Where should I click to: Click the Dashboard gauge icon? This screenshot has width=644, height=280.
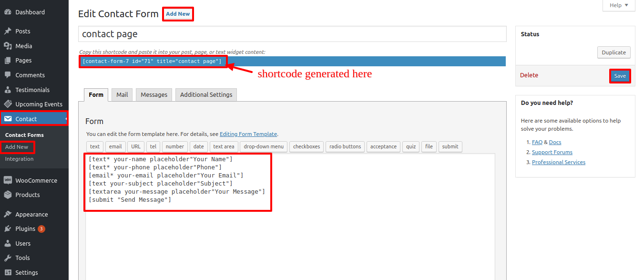[8, 12]
